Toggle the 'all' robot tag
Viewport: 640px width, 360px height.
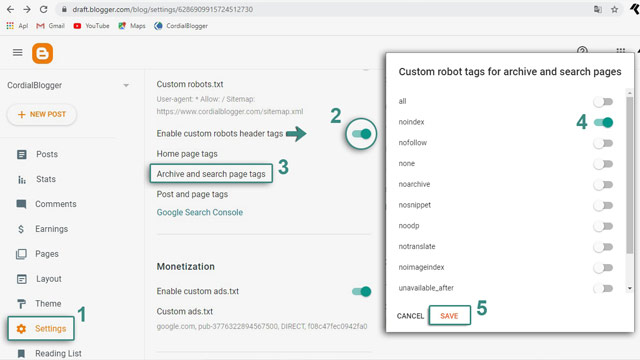click(603, 102)
